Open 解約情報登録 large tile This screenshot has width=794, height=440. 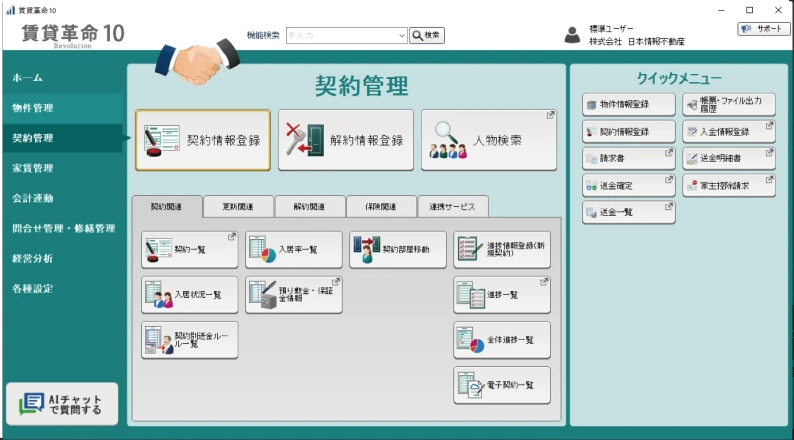pos(346,140)
